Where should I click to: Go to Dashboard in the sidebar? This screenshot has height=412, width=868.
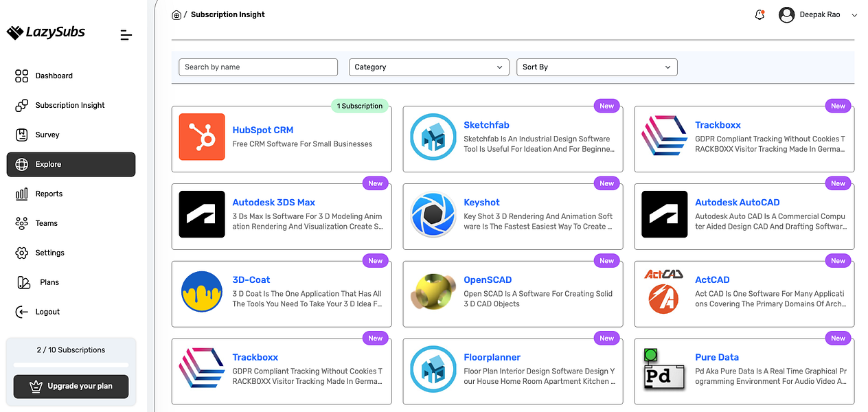54,76
